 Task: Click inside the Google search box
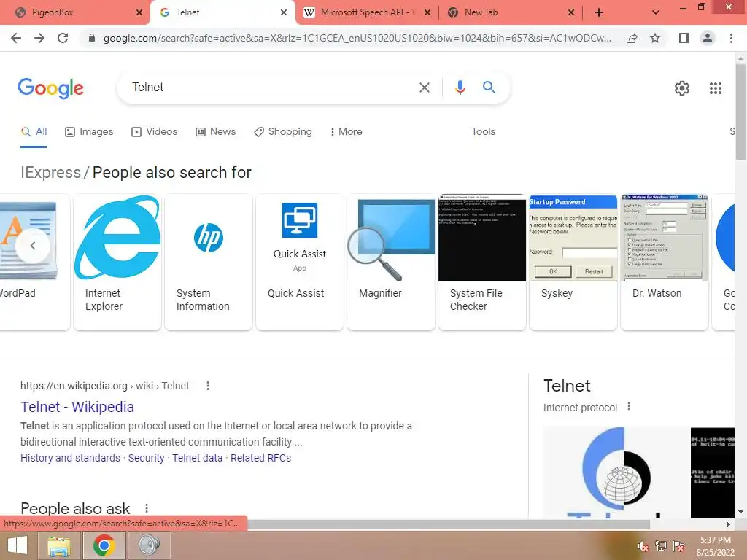[x=271, y=87]
